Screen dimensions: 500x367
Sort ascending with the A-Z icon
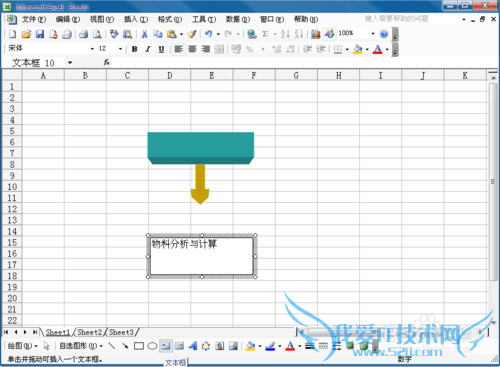(285, 34)
